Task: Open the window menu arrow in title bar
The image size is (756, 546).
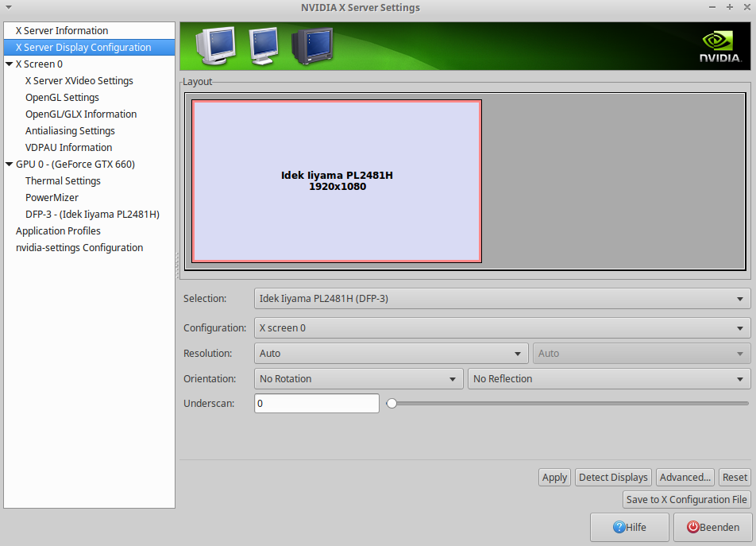Action: click(x=9, y=7)
